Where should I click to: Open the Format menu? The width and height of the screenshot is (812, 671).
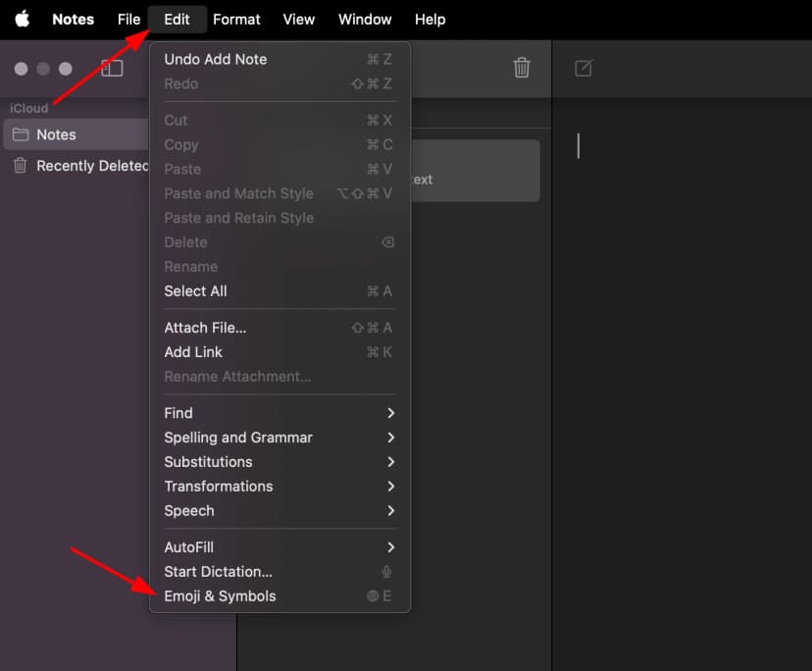[235, 19]
